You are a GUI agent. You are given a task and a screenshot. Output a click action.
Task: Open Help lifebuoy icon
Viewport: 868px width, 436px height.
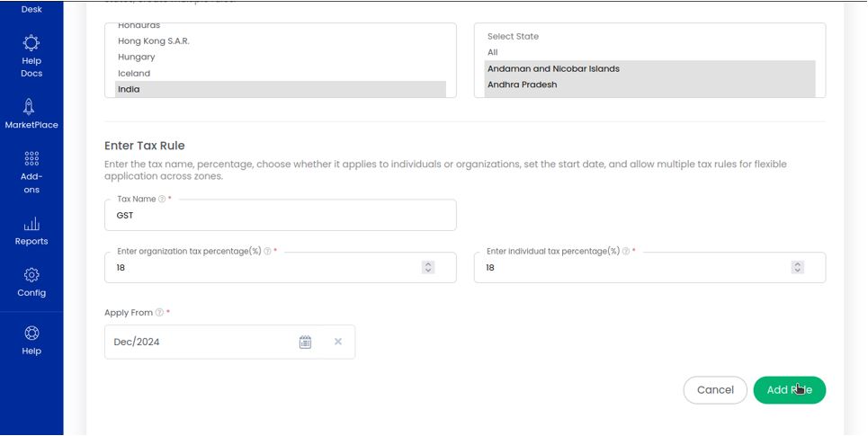tap(31, 334)
